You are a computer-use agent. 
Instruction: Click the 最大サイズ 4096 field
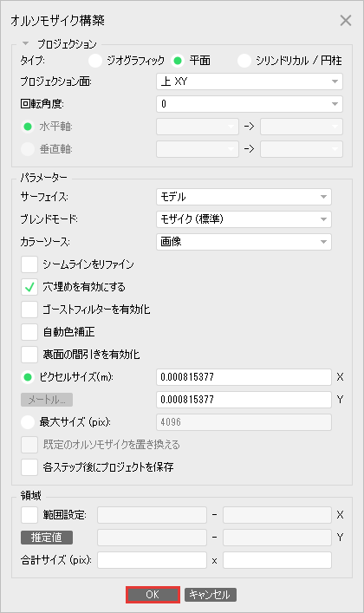[x=244, y=422]
